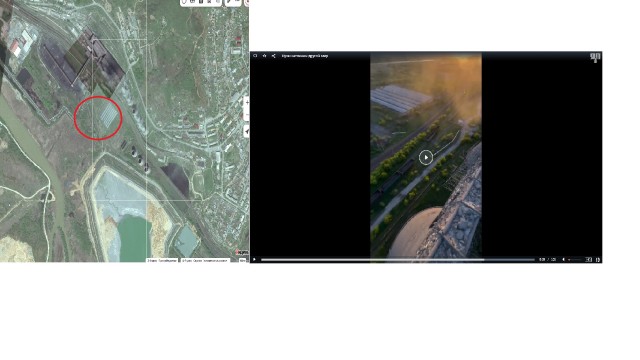Zoom out of the map with the minus button
Screen dimensions: 640x360
pos(246,115)
